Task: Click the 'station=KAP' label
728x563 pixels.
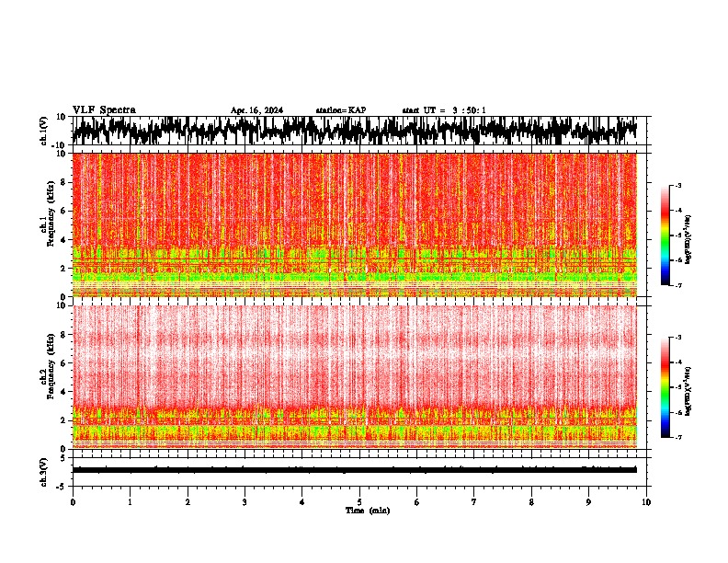Action: pos(341,110)
